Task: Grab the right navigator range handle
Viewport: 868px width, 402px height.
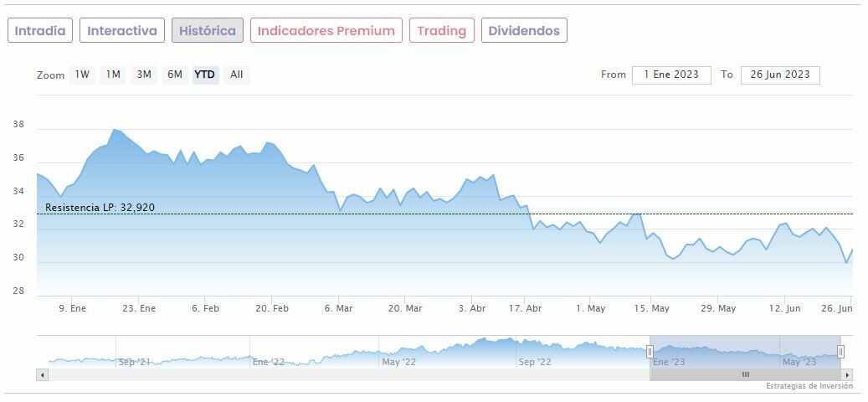Action: point(841,352)
